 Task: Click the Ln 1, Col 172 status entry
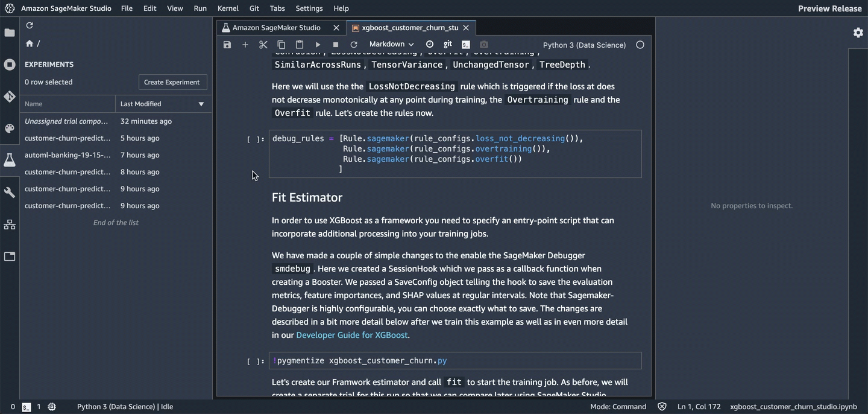(x=699, y=407)
